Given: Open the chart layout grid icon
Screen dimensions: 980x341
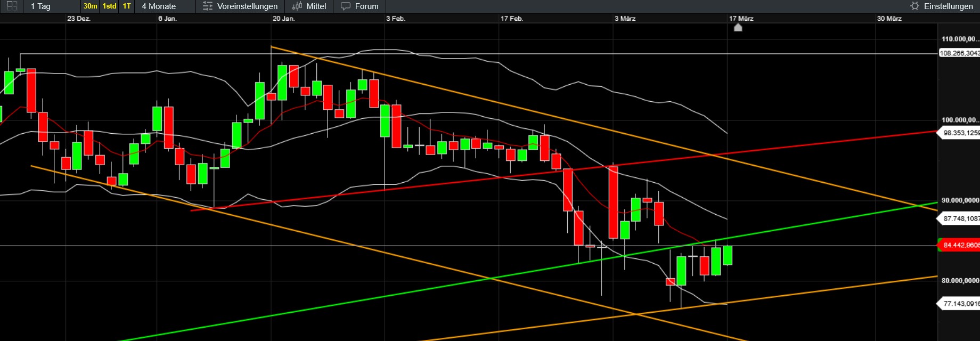Looking at the screenshot, I should click(x=11, y=6).
